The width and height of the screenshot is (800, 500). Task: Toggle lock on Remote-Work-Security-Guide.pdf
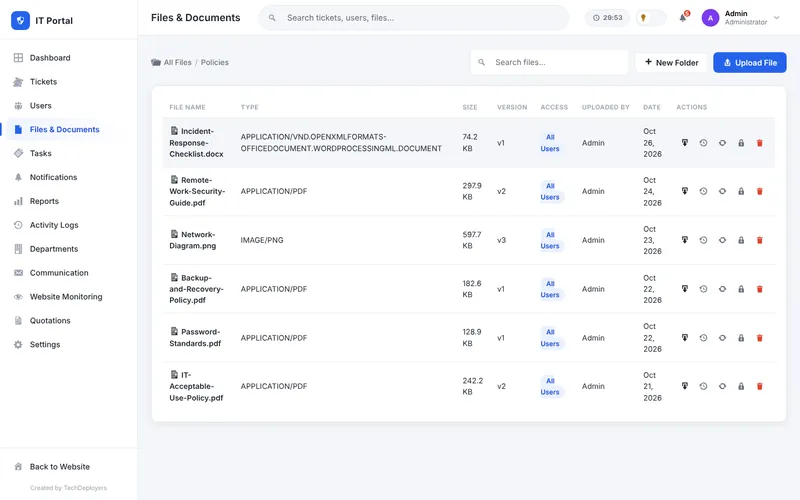(741, 191)
